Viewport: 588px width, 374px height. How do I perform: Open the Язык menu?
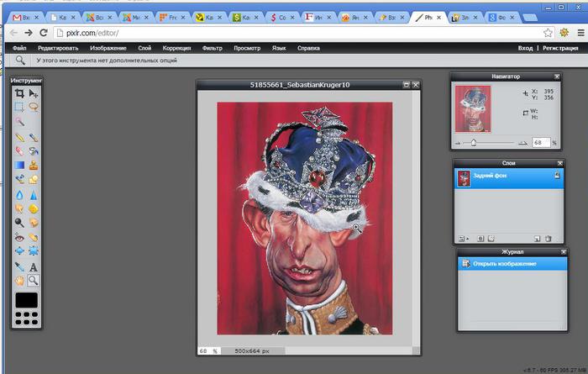[x=279, y=48]
